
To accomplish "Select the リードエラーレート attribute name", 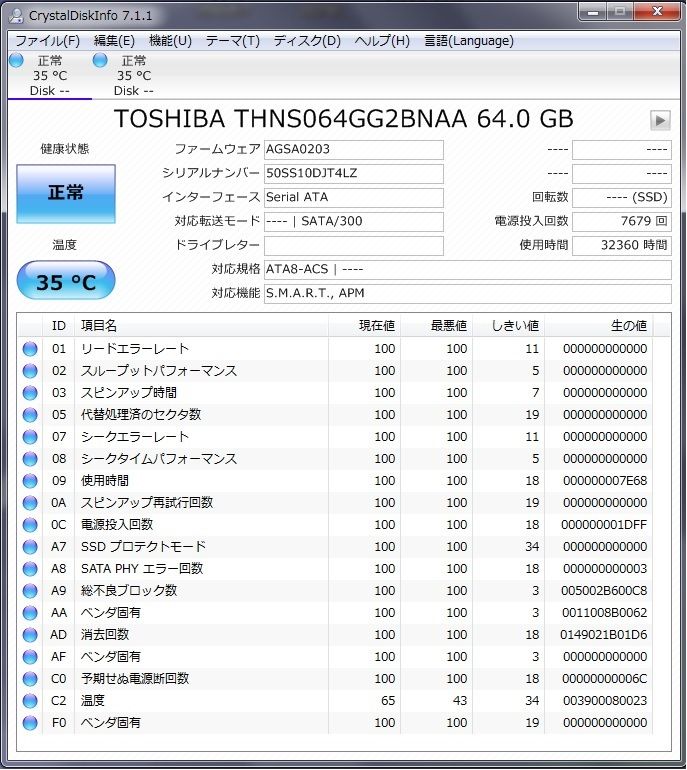I will point(135,349).
